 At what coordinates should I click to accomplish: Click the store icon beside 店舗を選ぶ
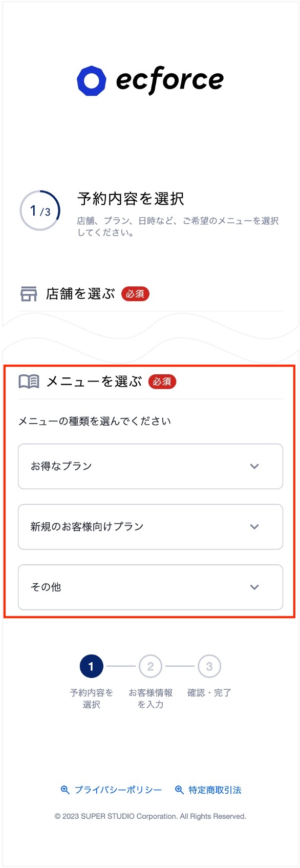[x=29, y=294]
